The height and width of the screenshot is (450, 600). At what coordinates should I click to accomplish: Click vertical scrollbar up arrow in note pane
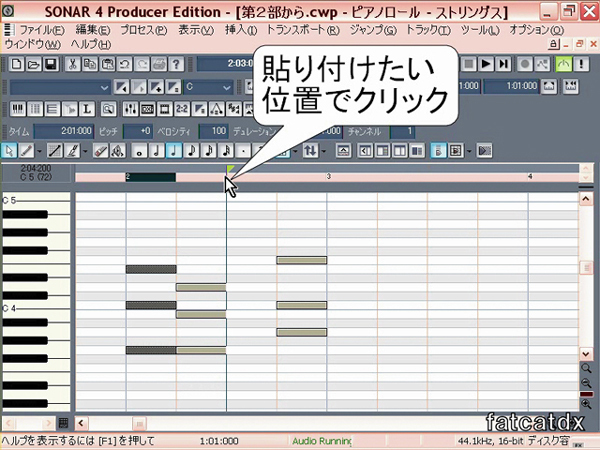[x=586, y=199]
